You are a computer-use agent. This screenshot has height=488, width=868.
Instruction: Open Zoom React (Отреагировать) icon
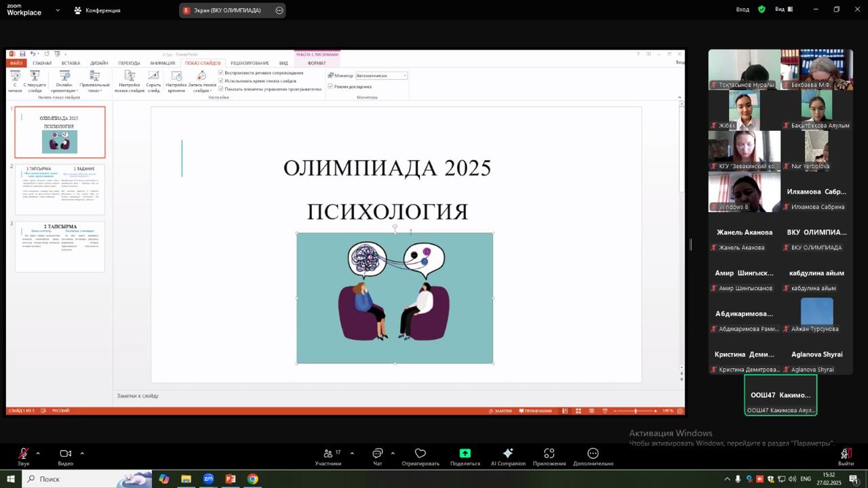point(420,457)
